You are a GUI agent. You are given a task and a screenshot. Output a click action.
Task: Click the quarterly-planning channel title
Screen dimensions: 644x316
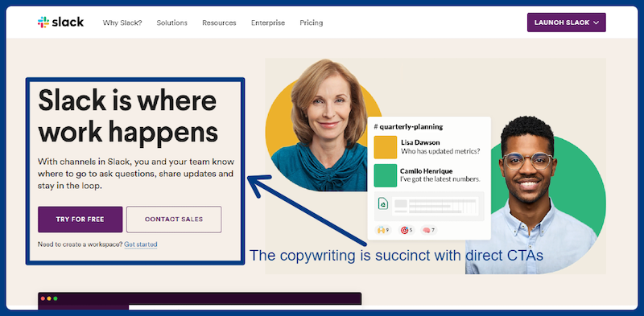[x=408, y=127]
